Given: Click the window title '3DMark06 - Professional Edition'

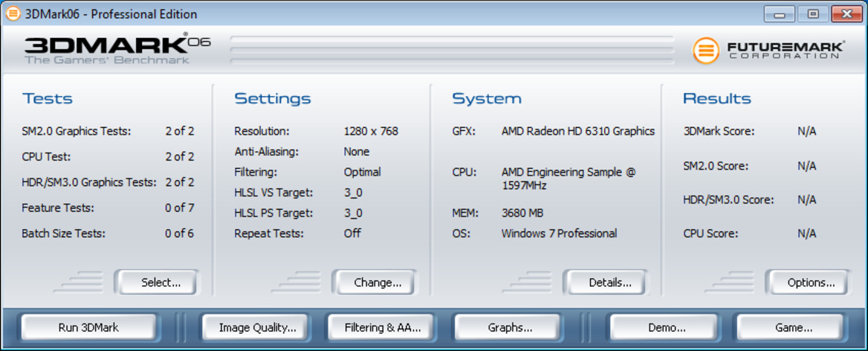Looking at the screenshot, I should [x=111, y=14].
